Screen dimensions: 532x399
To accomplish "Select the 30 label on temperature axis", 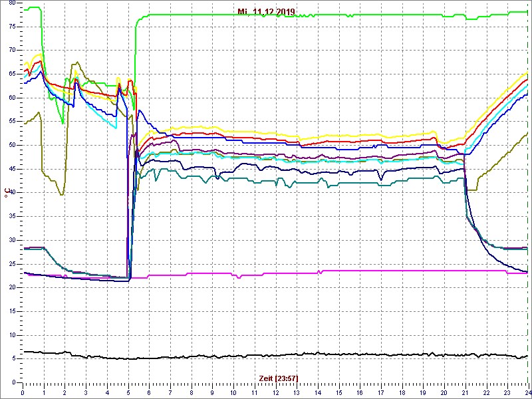I will pyautogui.click(x=12, y=240).
